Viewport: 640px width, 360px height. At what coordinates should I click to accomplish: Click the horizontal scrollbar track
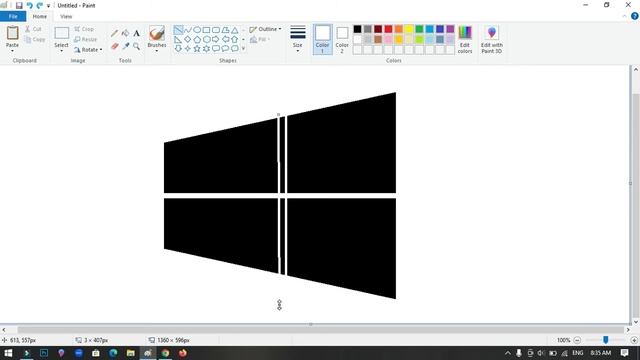(x=320, y=329)
